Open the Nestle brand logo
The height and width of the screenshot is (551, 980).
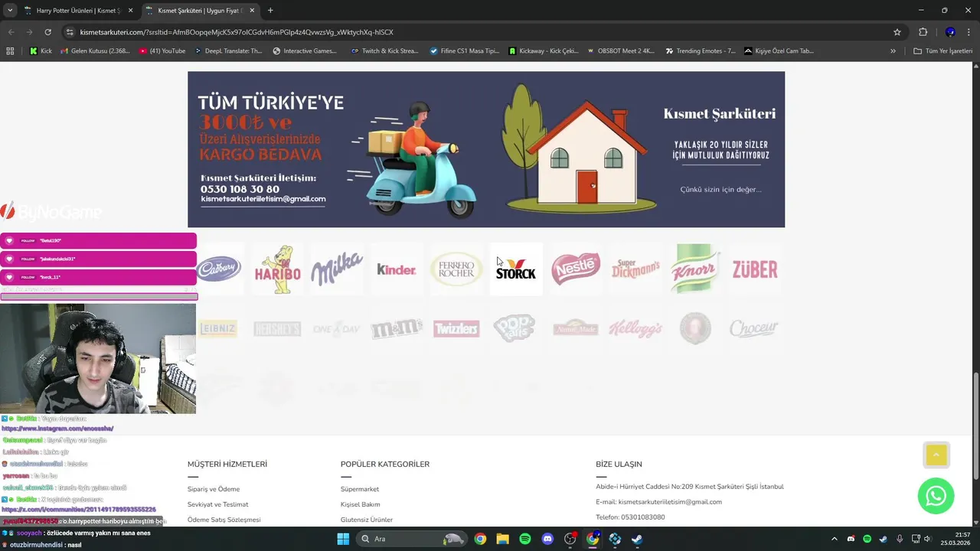[x=576, y=269]
